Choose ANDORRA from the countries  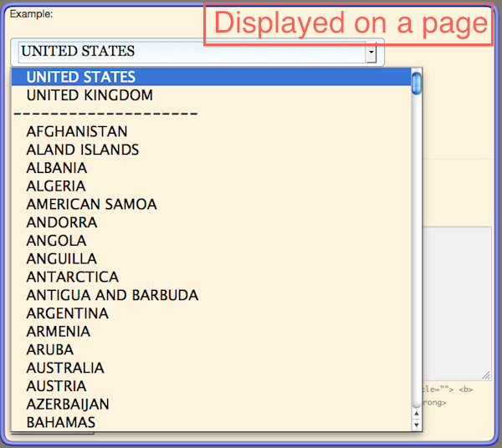212,222
